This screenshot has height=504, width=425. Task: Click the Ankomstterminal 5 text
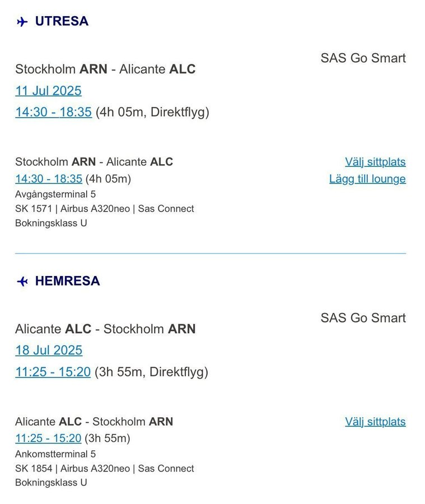tap(55, 454)
